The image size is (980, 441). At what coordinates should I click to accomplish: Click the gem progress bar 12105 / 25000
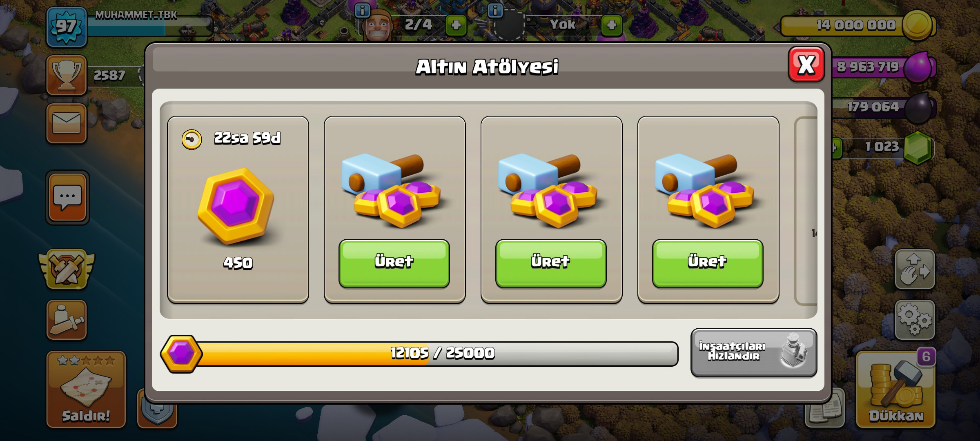tap(419, 354)
